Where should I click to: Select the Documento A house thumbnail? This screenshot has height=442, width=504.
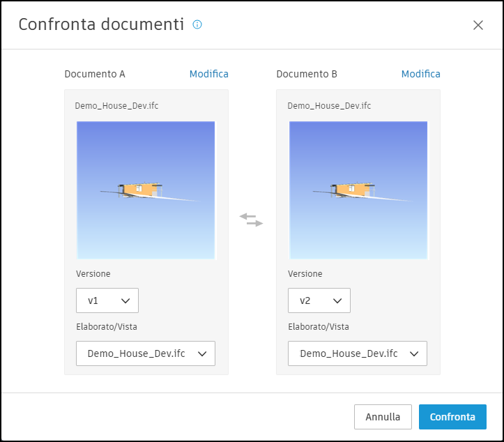146,190
